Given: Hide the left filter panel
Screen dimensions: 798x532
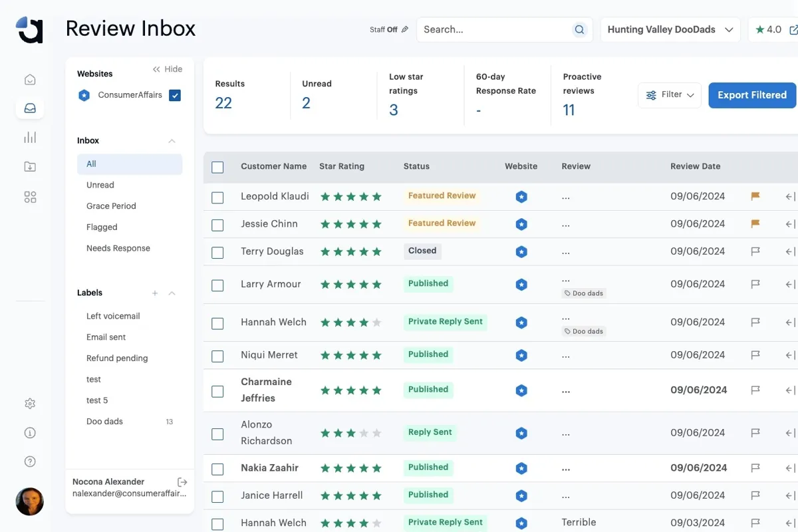Looking at the screenshot, I should pos(168,69).
